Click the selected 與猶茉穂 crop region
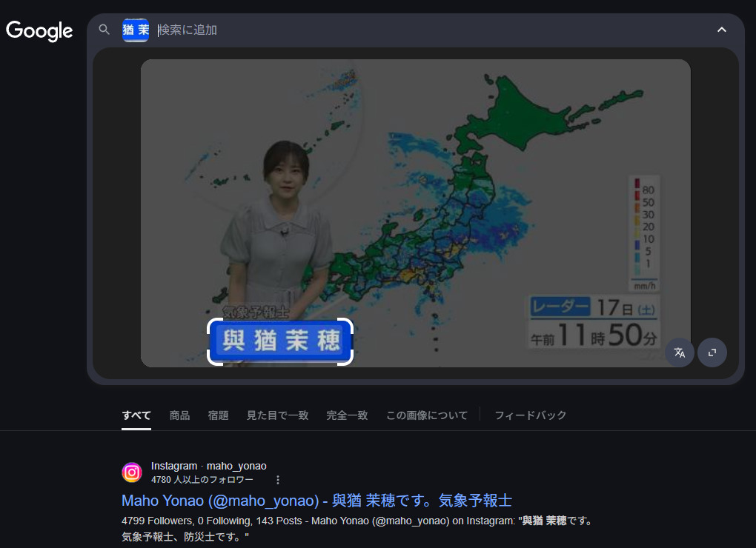 (280, 341)
